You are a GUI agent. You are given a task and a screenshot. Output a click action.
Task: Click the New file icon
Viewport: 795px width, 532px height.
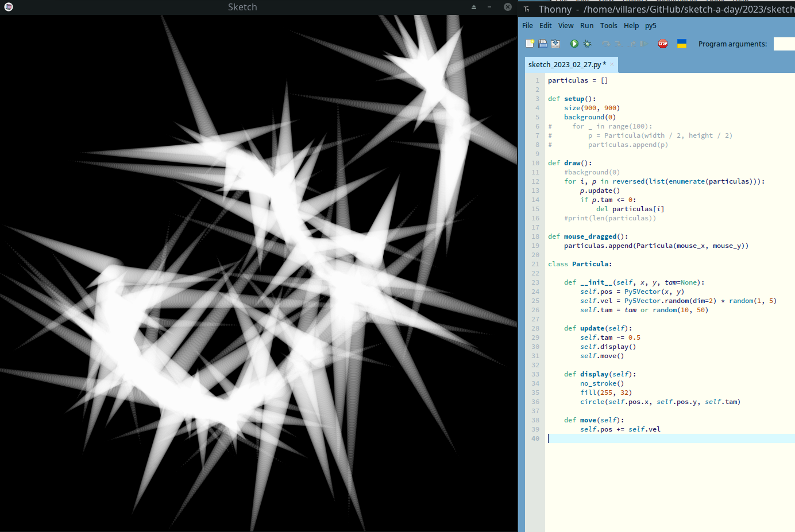530,44
